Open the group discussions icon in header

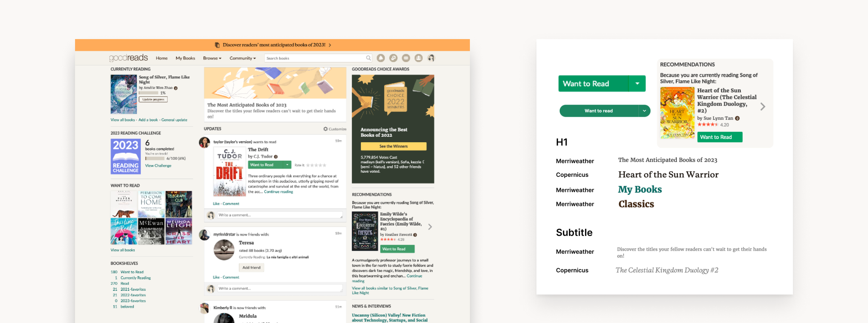(393, 58)
